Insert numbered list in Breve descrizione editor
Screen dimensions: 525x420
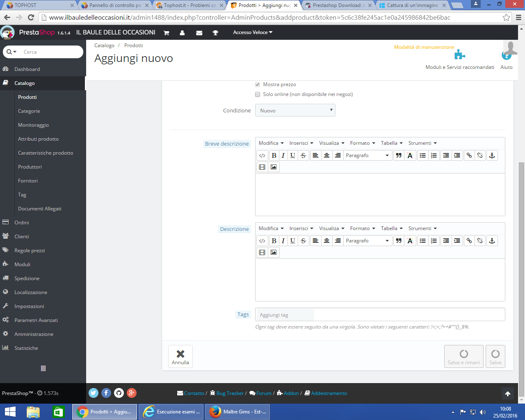click(x=434, y=155)
